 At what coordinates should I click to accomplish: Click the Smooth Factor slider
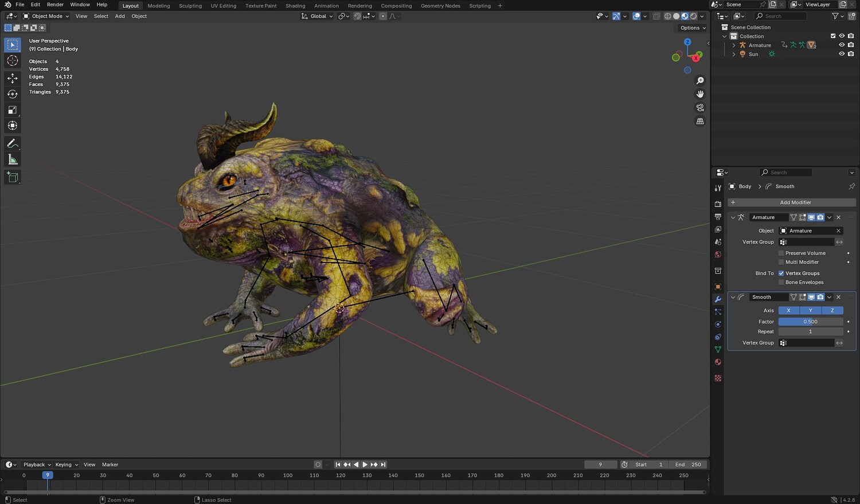click(810, 322)
